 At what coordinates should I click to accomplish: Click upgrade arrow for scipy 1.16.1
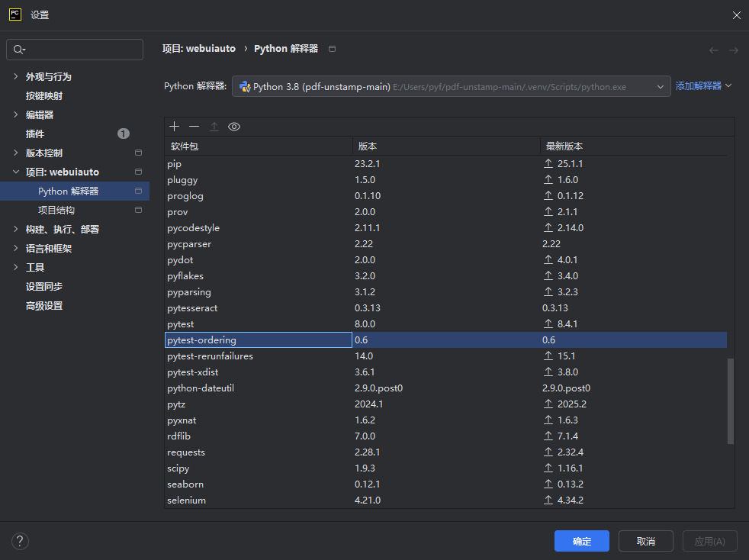point(548,468)
